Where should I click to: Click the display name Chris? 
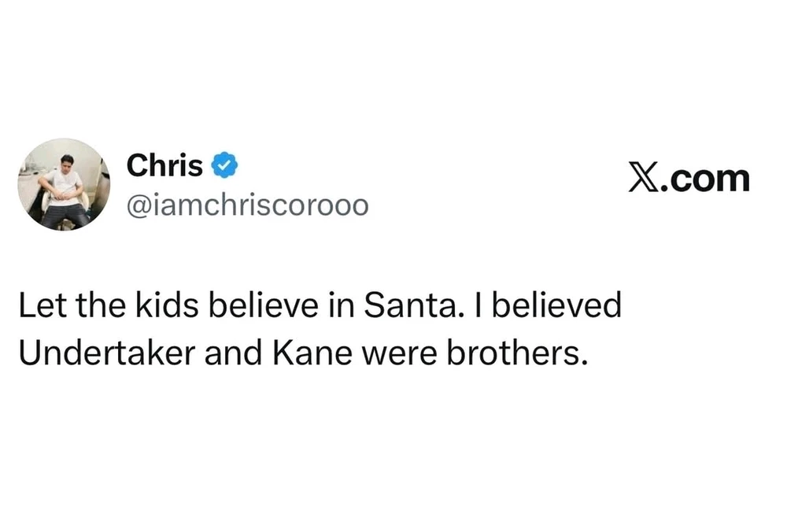tap(164, 166)
